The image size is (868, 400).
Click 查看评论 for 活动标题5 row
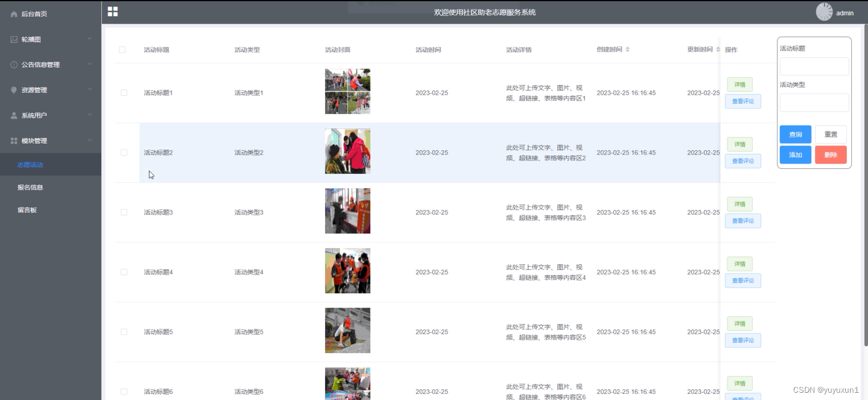(743, 340)
